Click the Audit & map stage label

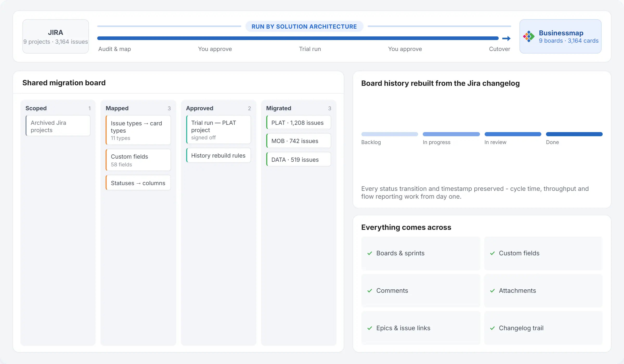point(115,49)
